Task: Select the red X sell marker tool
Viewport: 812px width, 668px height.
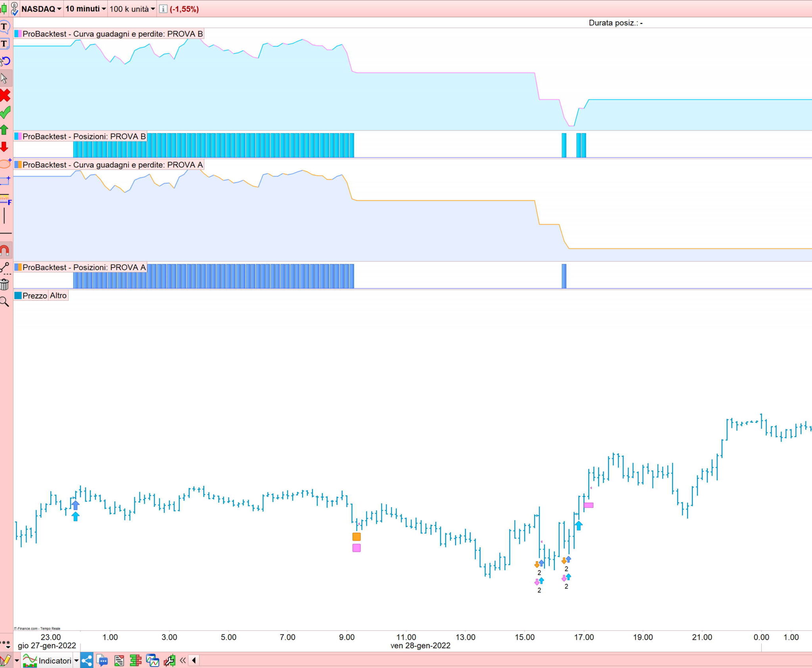Action: coord(5,95)
